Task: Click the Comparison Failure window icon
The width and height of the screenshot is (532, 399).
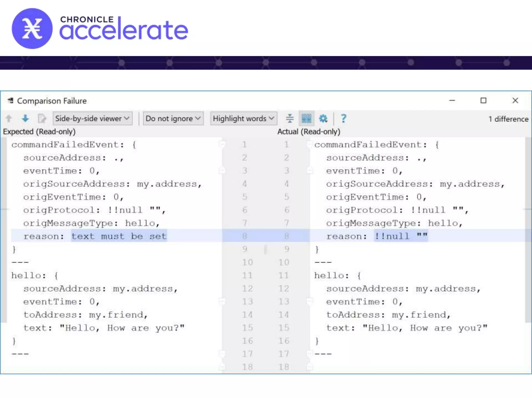Action: [x=10, y=101]
